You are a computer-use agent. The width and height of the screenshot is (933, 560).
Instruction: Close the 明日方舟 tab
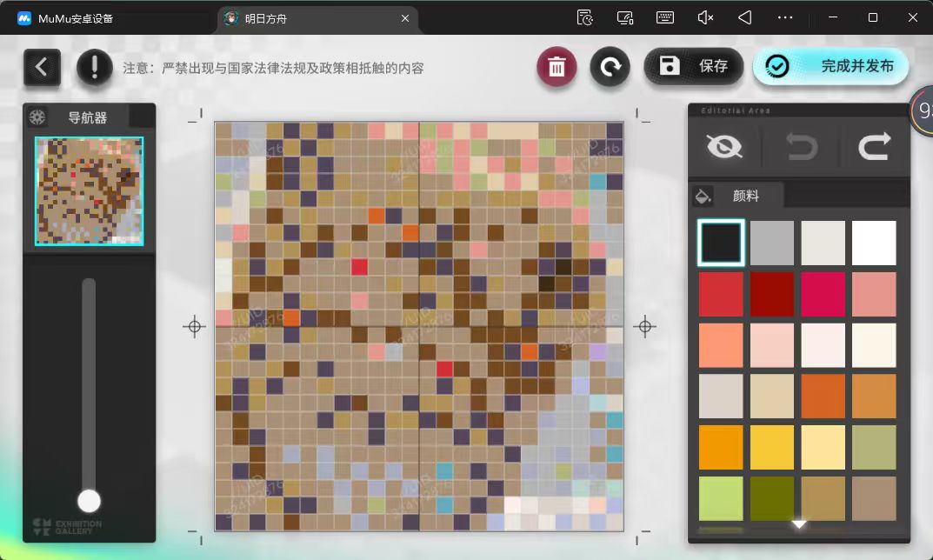[x=404, y=18]
